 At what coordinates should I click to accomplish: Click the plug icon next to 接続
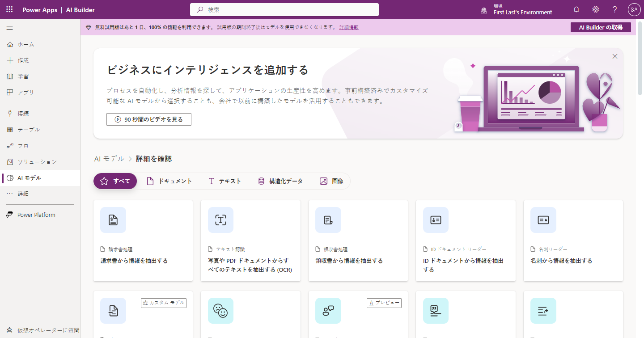click(10, 114)
